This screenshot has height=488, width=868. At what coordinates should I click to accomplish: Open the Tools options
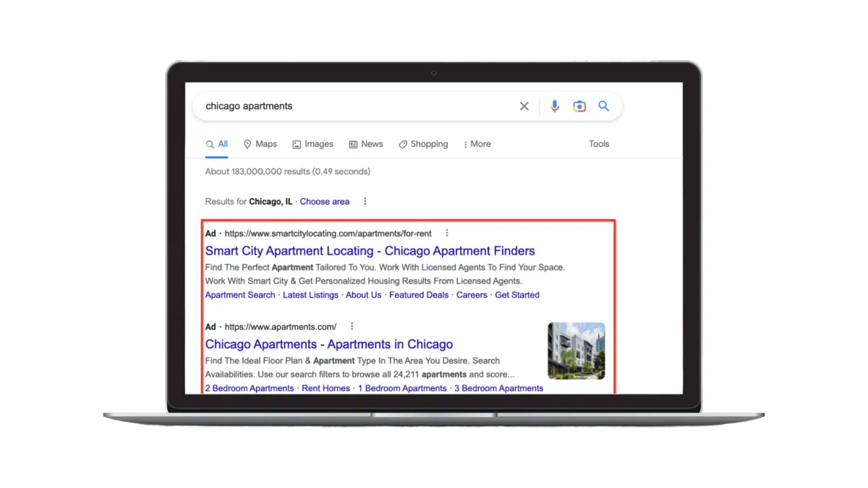point(599,144)
